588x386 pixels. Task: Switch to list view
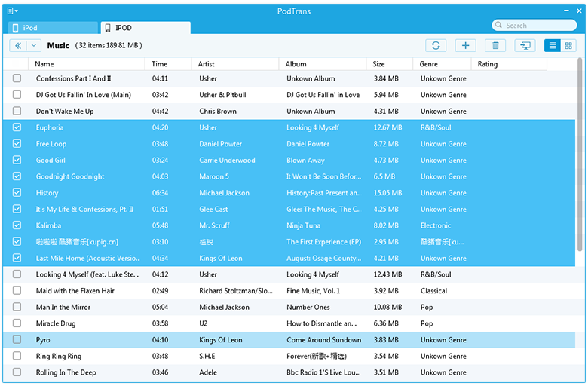[x=553, y=45]
